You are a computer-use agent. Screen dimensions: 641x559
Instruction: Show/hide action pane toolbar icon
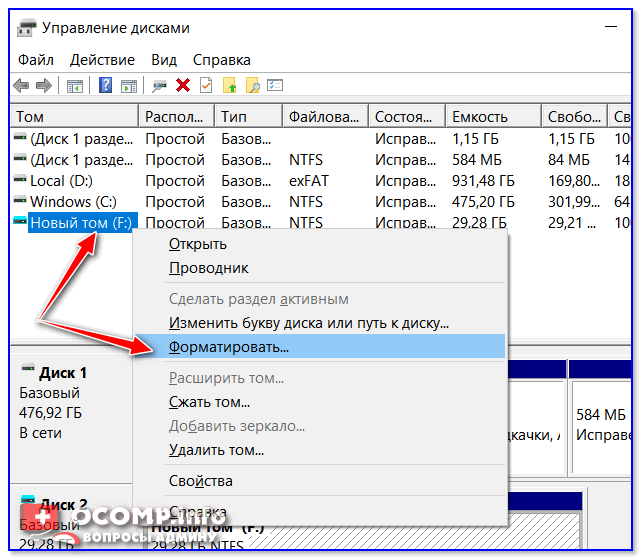click(x=129, y=86)
